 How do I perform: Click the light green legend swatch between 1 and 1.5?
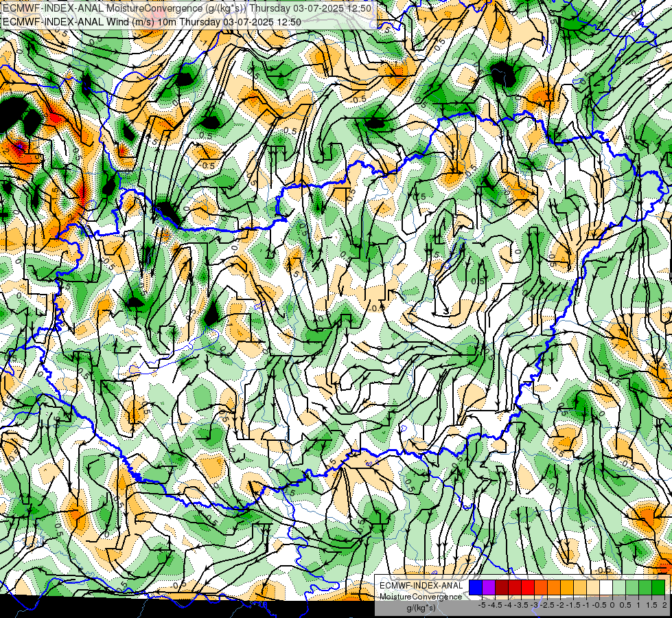(632, 587)
